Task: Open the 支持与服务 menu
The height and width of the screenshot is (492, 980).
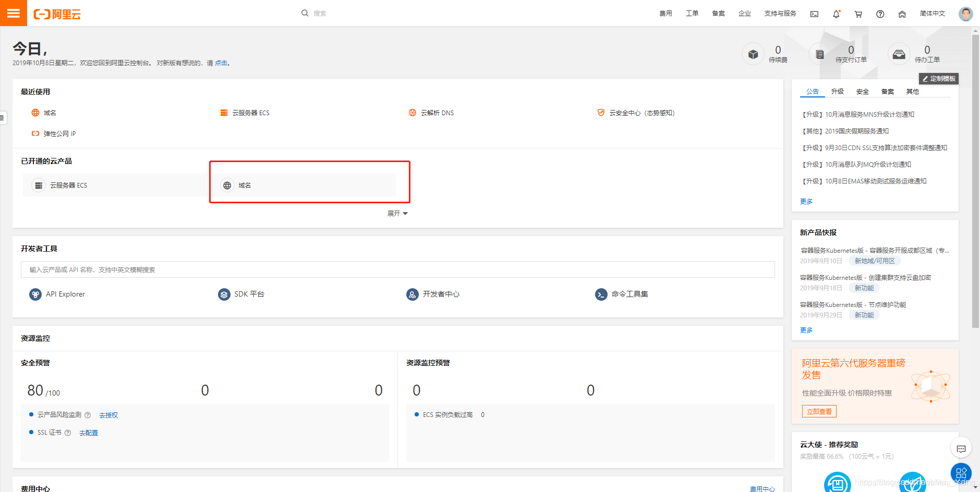Action: [780, 14]
